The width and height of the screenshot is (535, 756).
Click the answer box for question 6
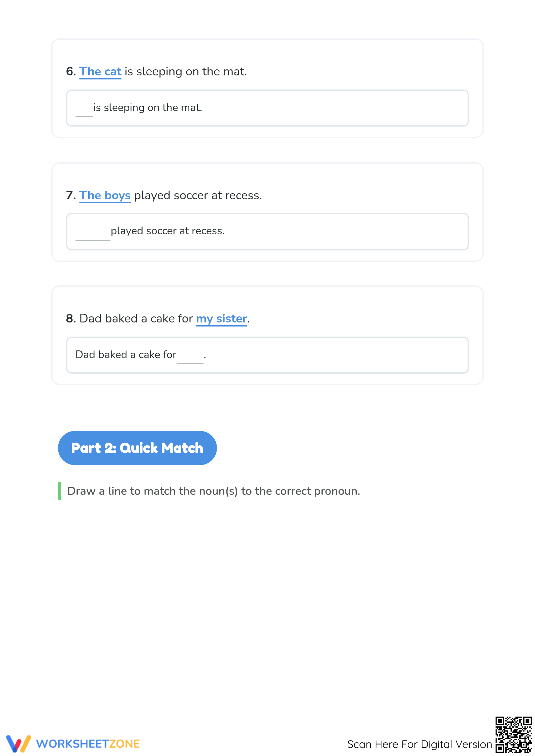267,108
